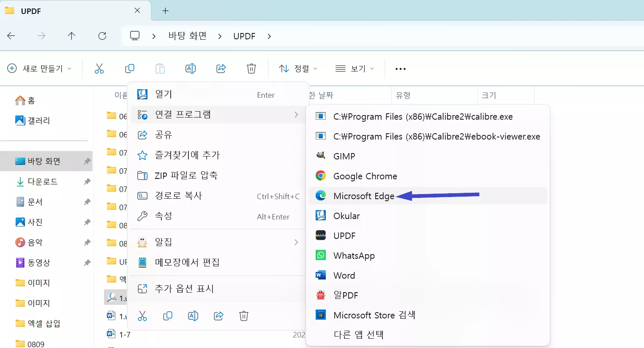Navigate up one folder level
644x348 pixels.
click(72, 36)
